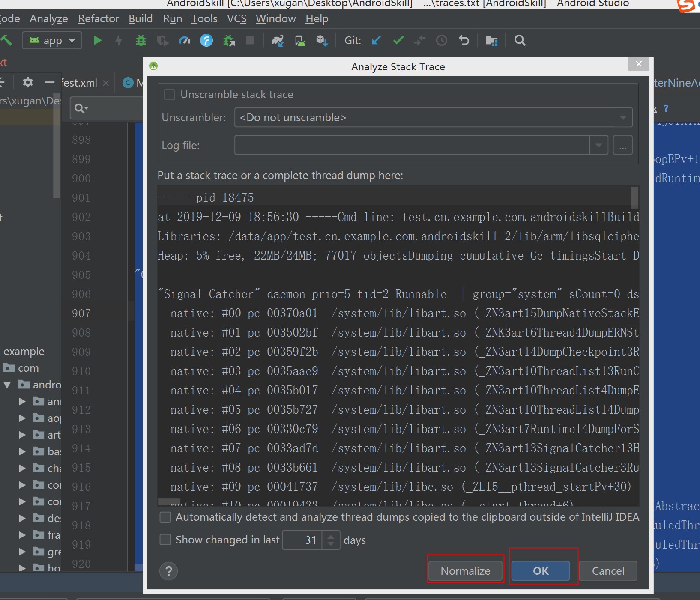This screenshot has width=700, height=600.
Task: Open SDK Manager cube icon
Action: 322,41
